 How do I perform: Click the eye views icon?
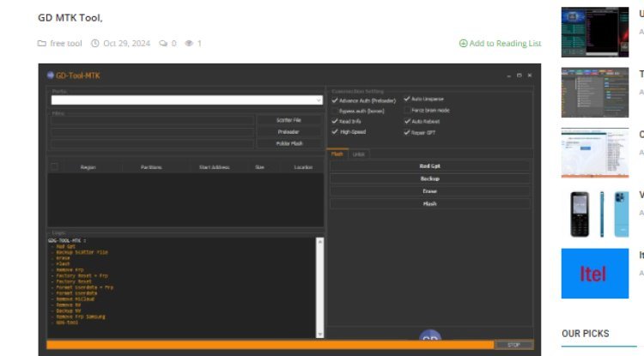(189, 43)
